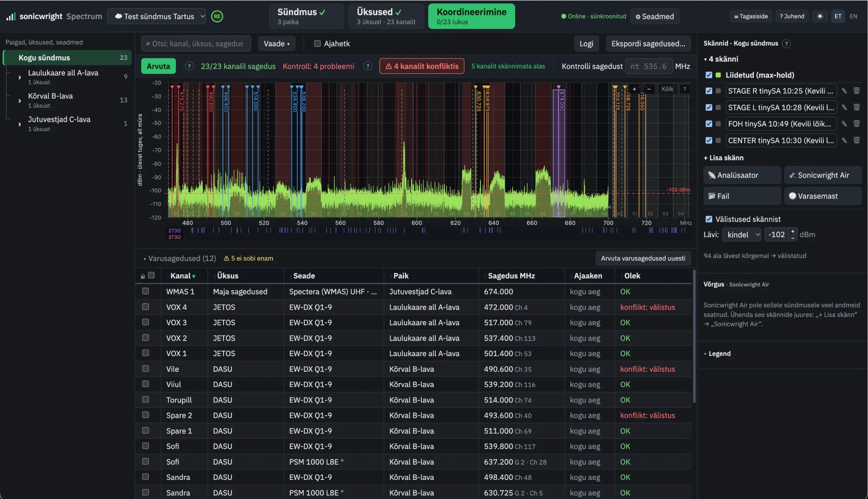The image size is (868, 499).
Task: Expand the Varusagedused (12) section
Action: tap(180, 258)
